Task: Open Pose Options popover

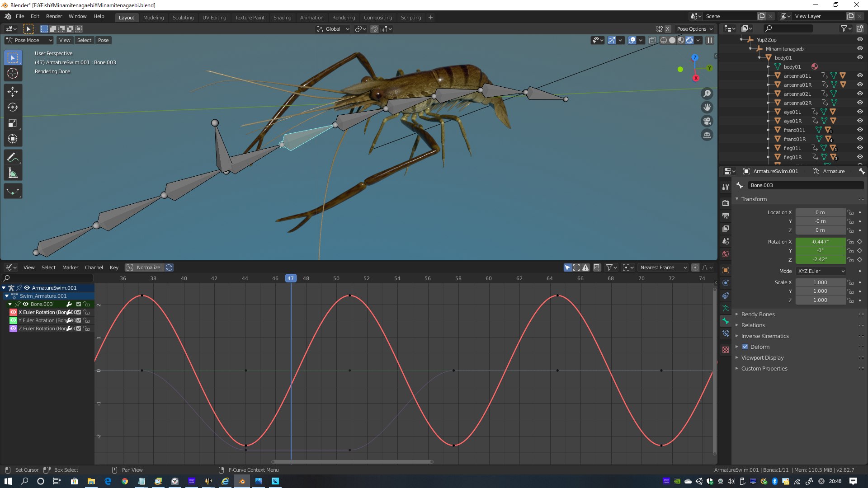Action: [x=694, y=29]
